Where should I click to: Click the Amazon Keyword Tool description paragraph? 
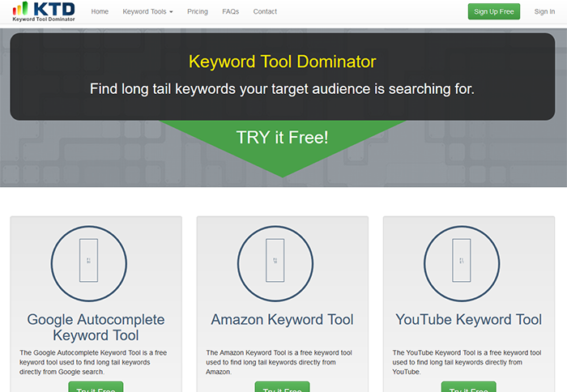tap(279, 362)
